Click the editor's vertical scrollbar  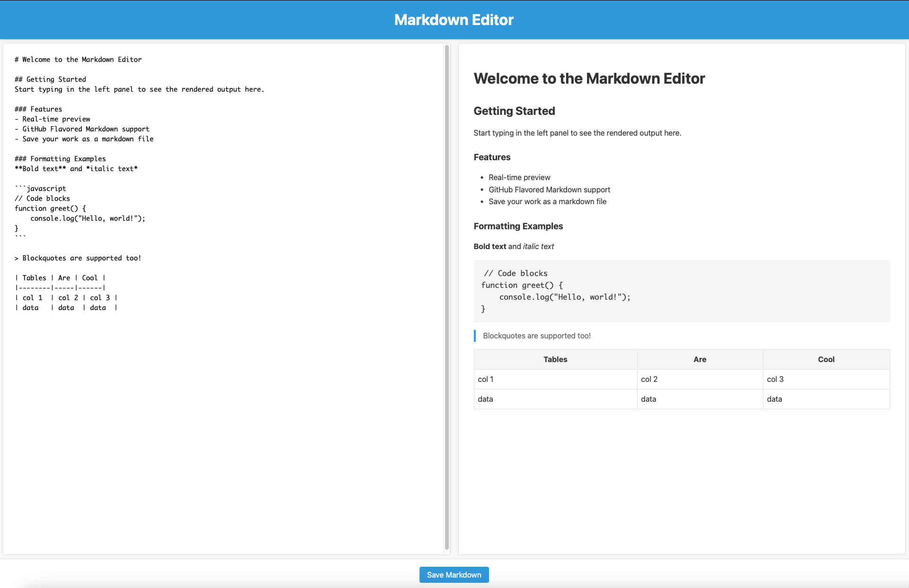pos(447,298)
